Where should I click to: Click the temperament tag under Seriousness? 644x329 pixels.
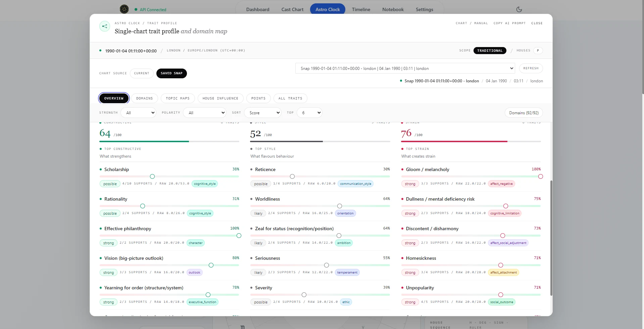tap(347, 273)
